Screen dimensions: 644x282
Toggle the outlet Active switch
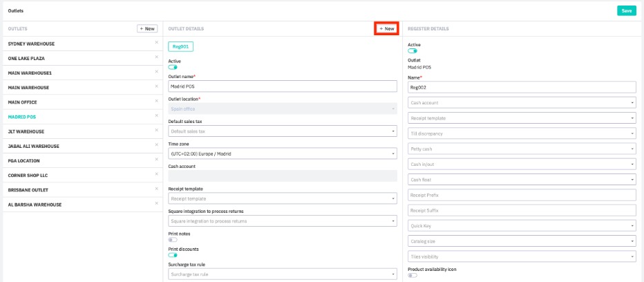point(173,68)
